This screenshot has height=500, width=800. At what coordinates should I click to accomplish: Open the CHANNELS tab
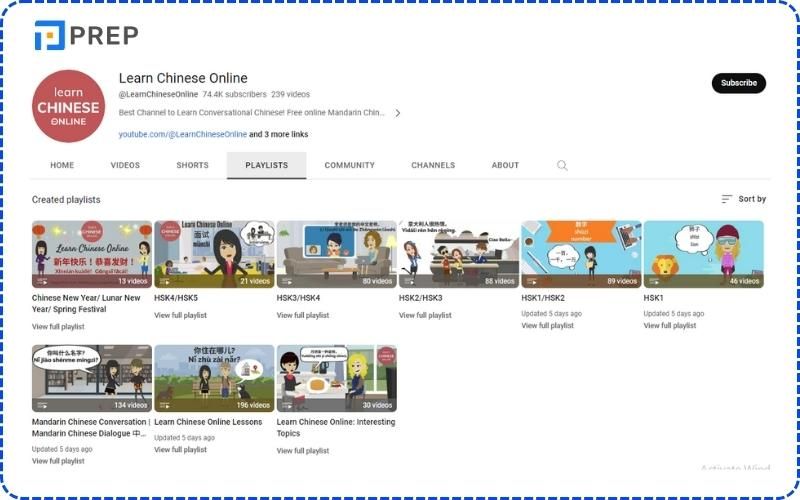click(x=433, y=165)
